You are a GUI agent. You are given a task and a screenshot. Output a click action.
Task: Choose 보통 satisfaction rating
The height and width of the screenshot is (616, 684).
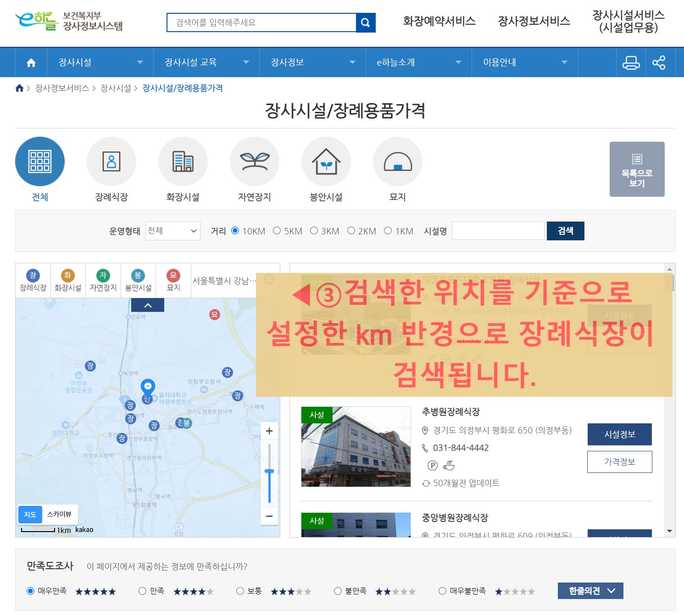239,591
